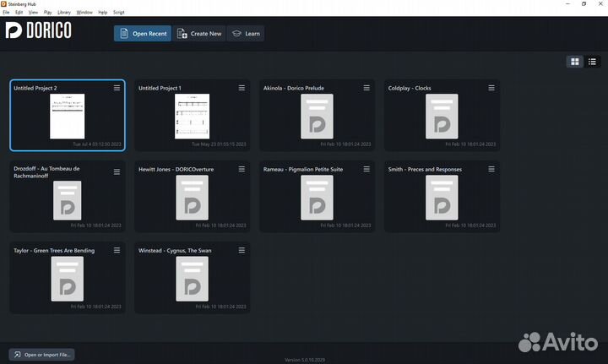Open the Library menu

point(64,13)
